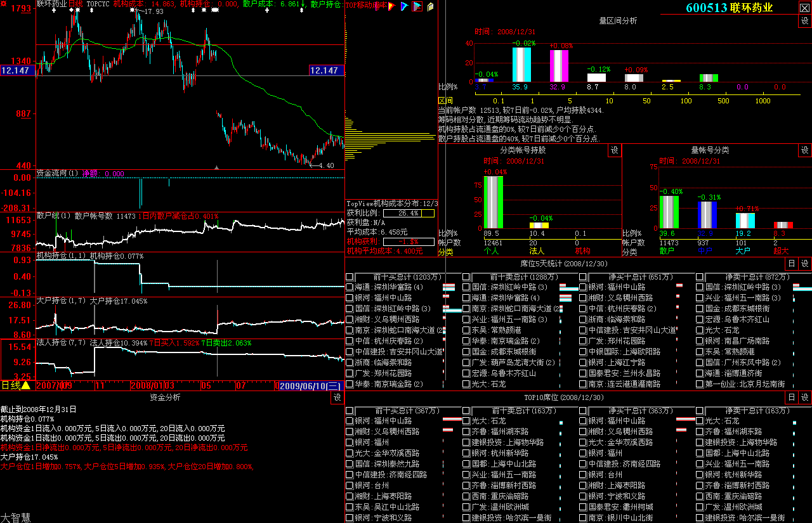Click the 2009/06/10 date marker on timeline
Image resolution: width=812 pixels, height=523 pixels.
point(311,385)
